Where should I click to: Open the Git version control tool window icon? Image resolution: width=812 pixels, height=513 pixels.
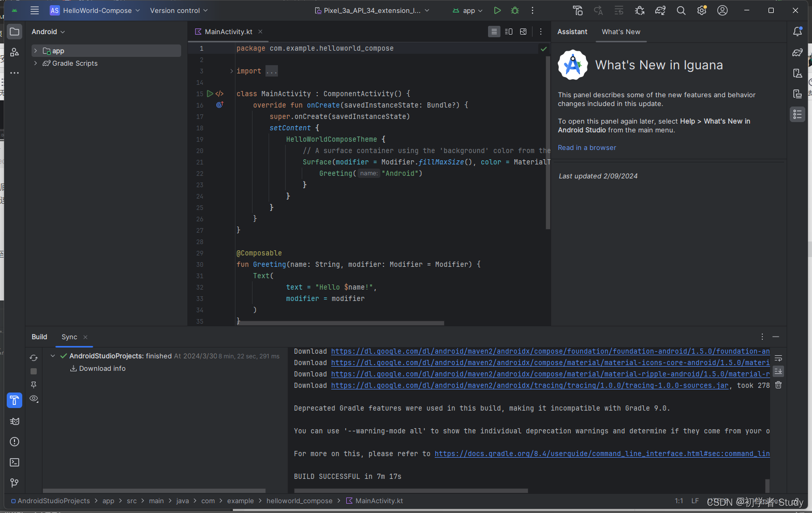(x=14, y=483)
